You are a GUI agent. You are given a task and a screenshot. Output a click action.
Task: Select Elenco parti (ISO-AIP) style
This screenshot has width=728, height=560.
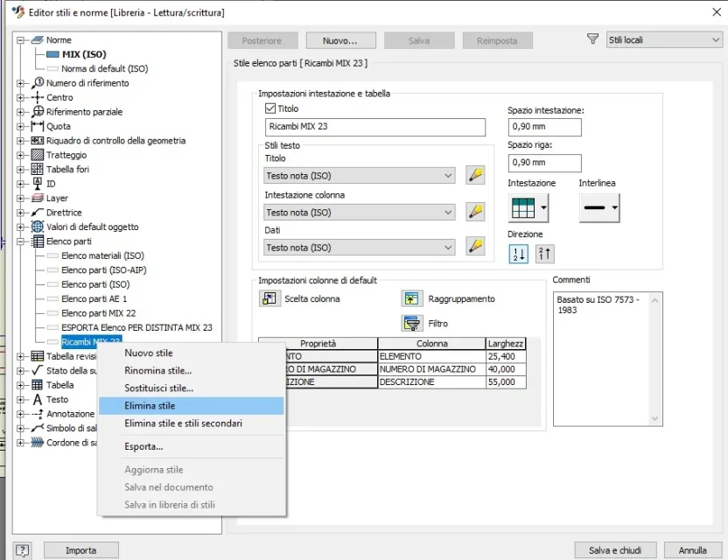104,270
